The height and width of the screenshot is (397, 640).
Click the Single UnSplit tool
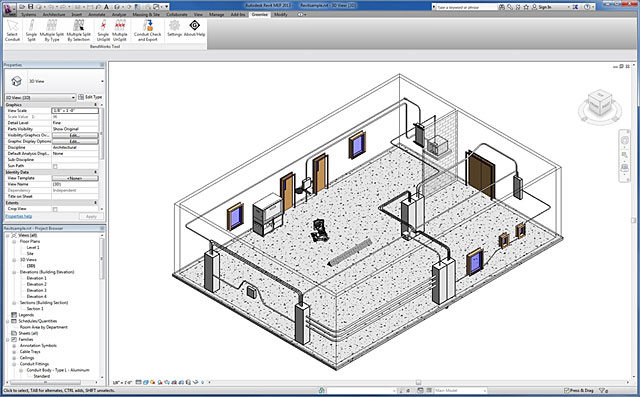(x=103, y=31)
